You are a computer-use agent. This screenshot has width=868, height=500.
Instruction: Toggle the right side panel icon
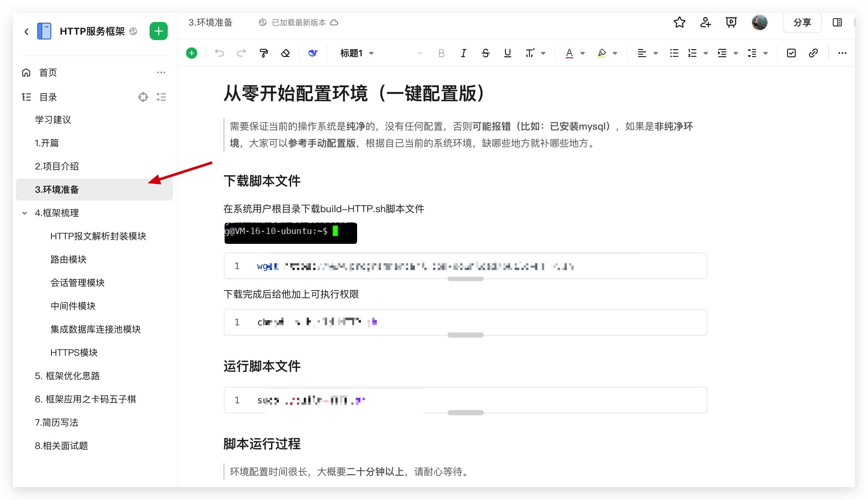(x=837, y=22)
